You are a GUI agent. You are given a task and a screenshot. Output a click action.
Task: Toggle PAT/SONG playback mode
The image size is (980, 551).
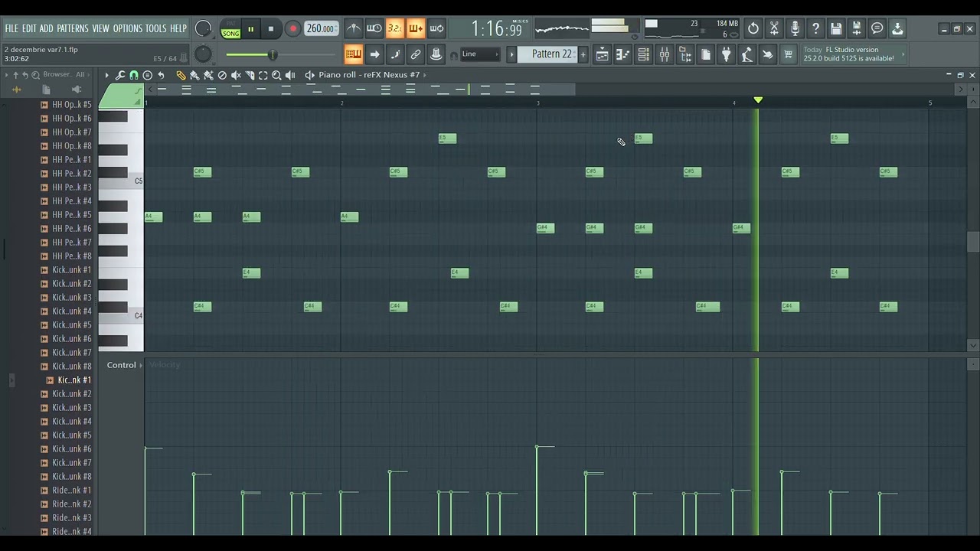coord(230,29)
